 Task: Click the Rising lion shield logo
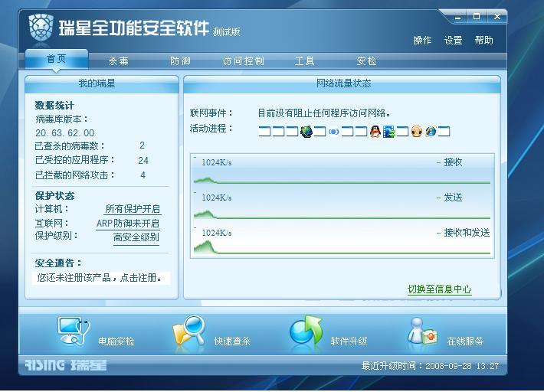(41, 27)
